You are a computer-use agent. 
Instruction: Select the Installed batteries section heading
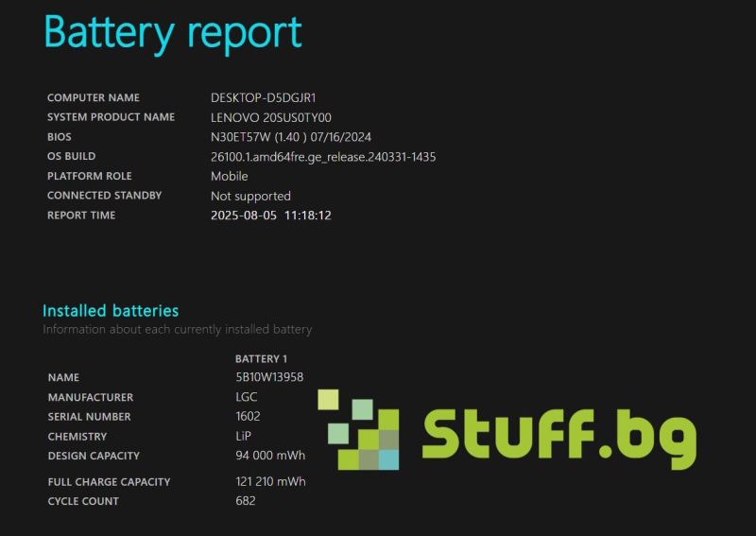[111, 310]
